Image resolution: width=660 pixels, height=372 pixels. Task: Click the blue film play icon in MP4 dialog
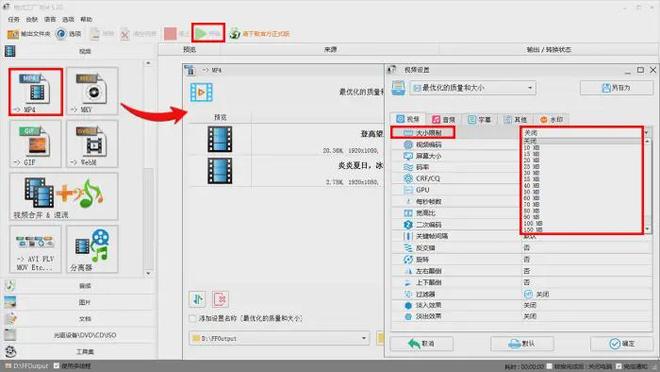pos(202,92)
